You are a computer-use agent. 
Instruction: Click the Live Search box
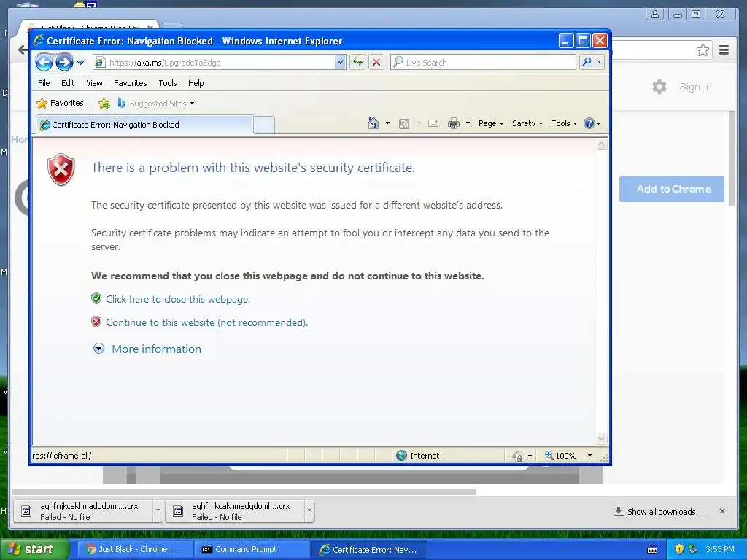pos(483,63)
